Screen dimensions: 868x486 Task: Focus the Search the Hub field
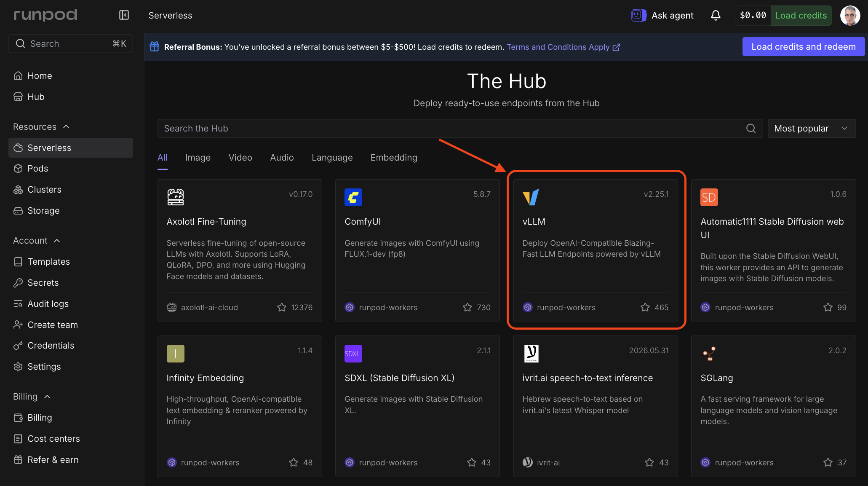(x=460, y=128)
